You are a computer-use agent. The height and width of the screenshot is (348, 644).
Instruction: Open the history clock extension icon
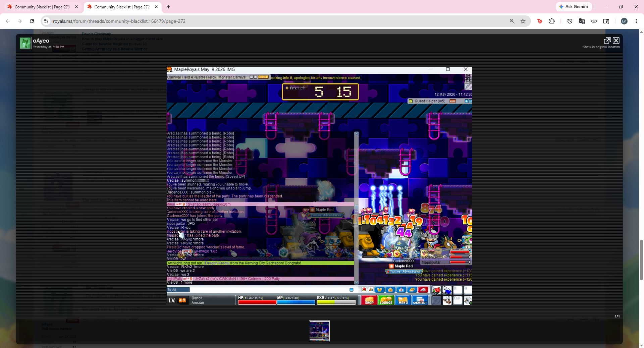point(570,21)
